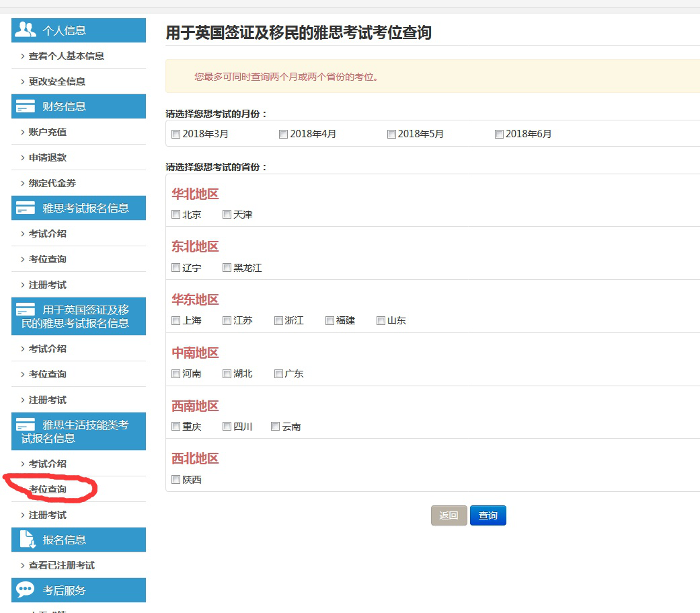Select the 北京 province checkbox
The width and height of the screenshot is (700, 613).
176,215
